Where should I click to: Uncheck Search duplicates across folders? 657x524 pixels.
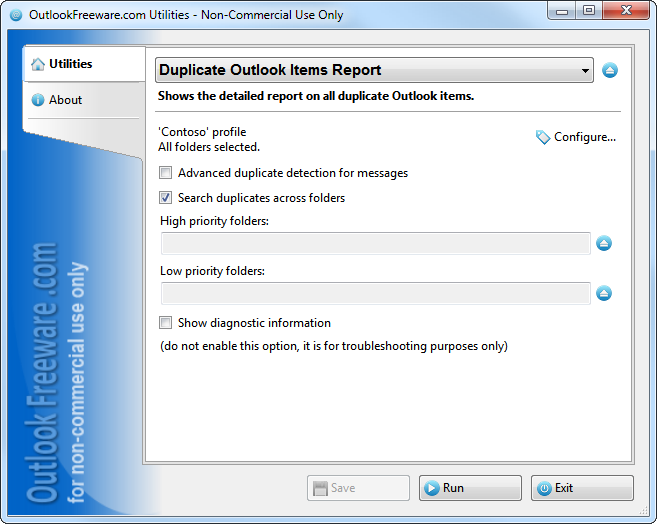166,198
